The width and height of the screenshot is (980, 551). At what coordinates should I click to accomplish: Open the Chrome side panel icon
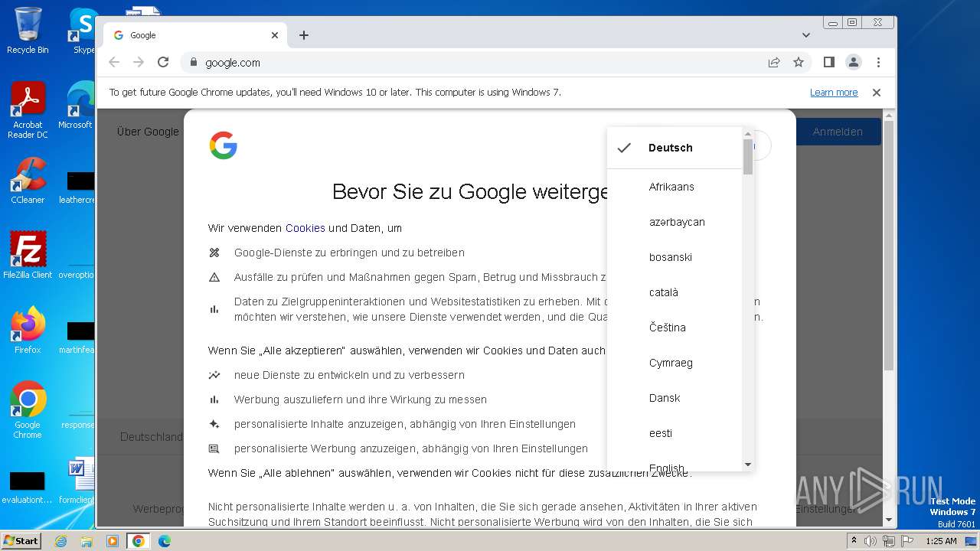(828, 62)
